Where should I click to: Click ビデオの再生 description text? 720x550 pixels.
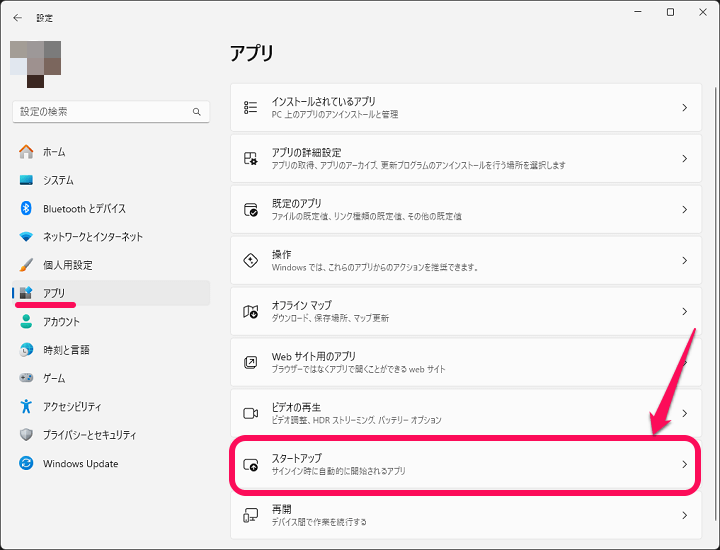(x=356, y=420)
